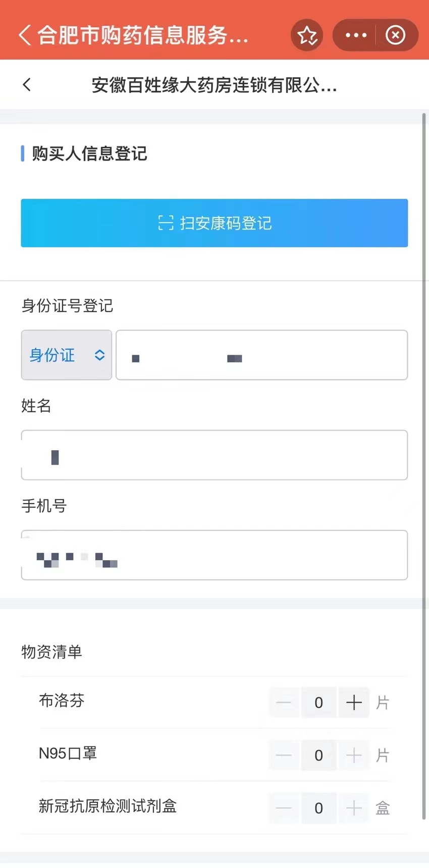Decrease the 新冠抗原检测试剂盒 quantity

[284, 808]
